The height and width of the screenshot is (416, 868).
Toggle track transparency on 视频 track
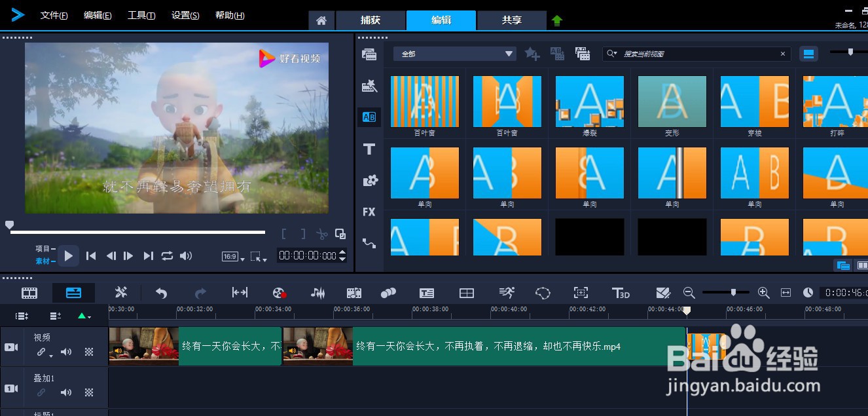pyautogui.click(x=89, y=352)
